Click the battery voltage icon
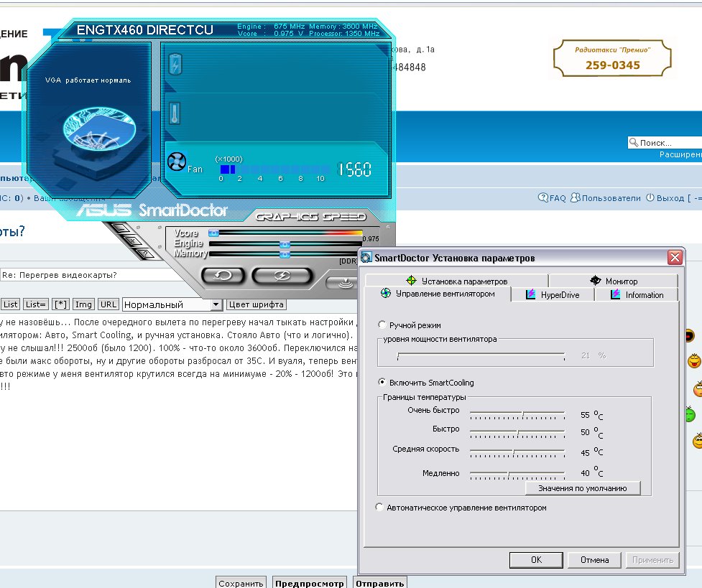Viewport: 702px width, 588px height. 175,66
